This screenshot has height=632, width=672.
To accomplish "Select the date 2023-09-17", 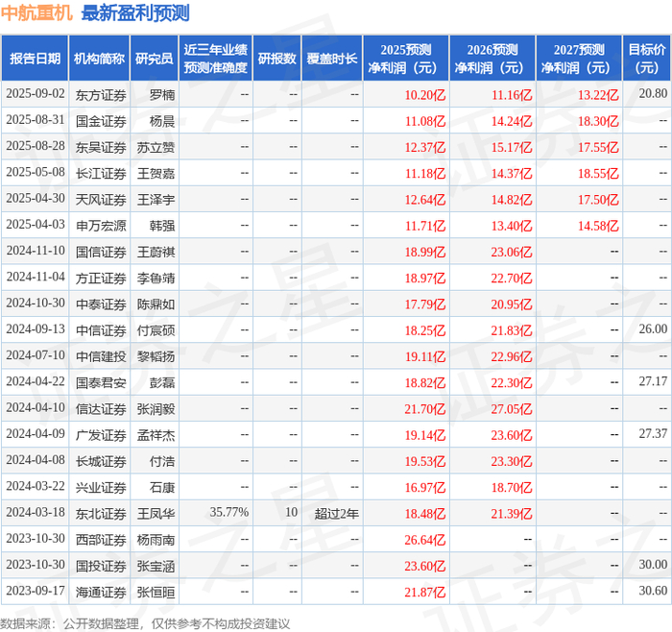I will 36,591.
